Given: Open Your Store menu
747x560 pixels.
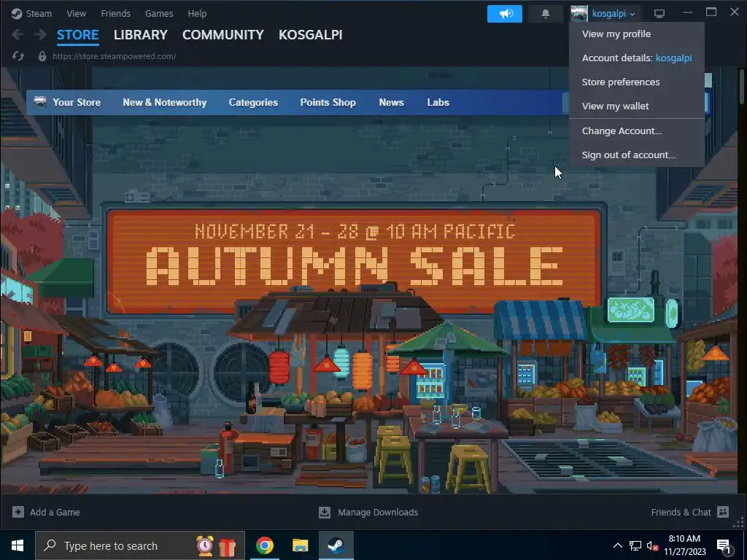Looking at the screenshot, I should click(76, 102).
